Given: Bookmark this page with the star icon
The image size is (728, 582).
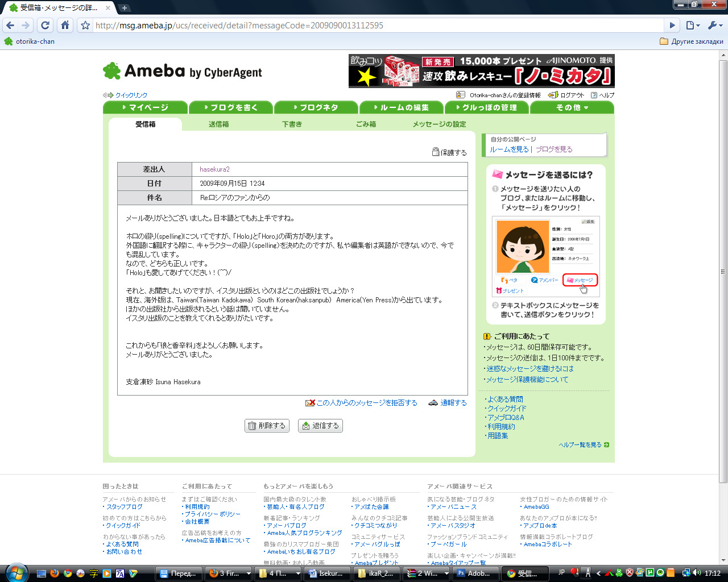Looking at the screenshot, I should click(x=85, y=25).
